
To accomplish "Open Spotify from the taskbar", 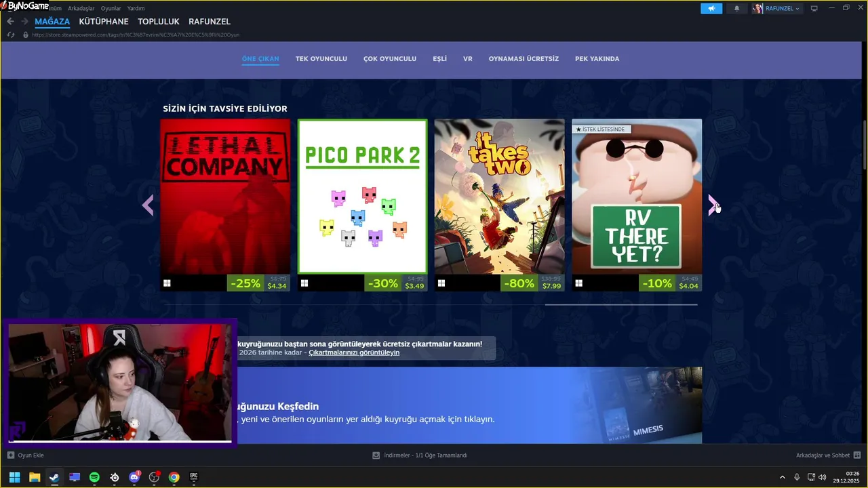I will pyautogui.click(x=94, y=477).
